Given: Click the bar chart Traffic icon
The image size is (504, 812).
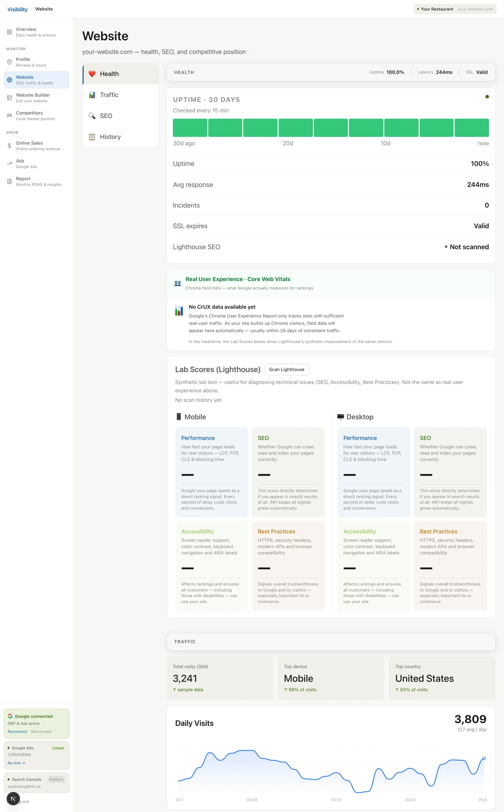Looking at the screenshot, I should pos(92,95).
